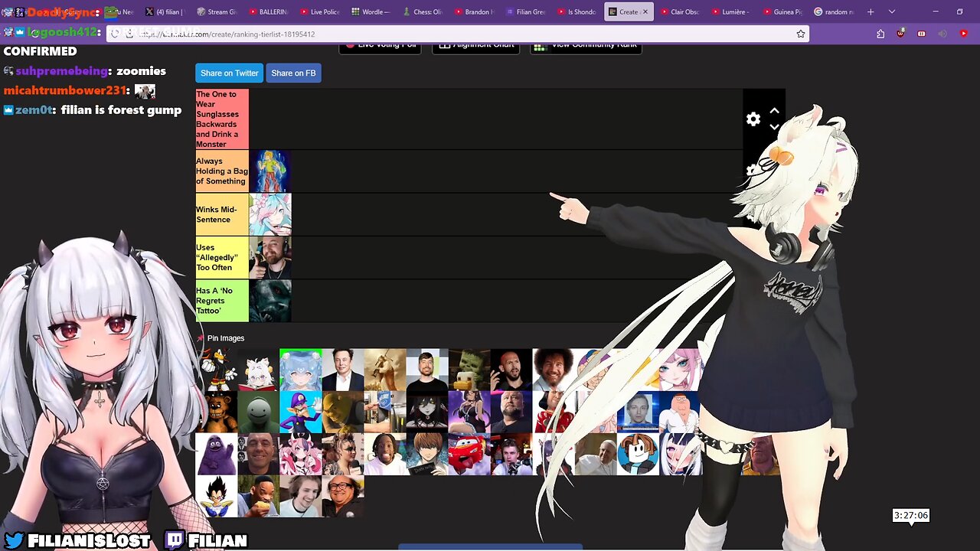
Task: Select blue-haired anime girl on green background
Action: pos(300,370)
